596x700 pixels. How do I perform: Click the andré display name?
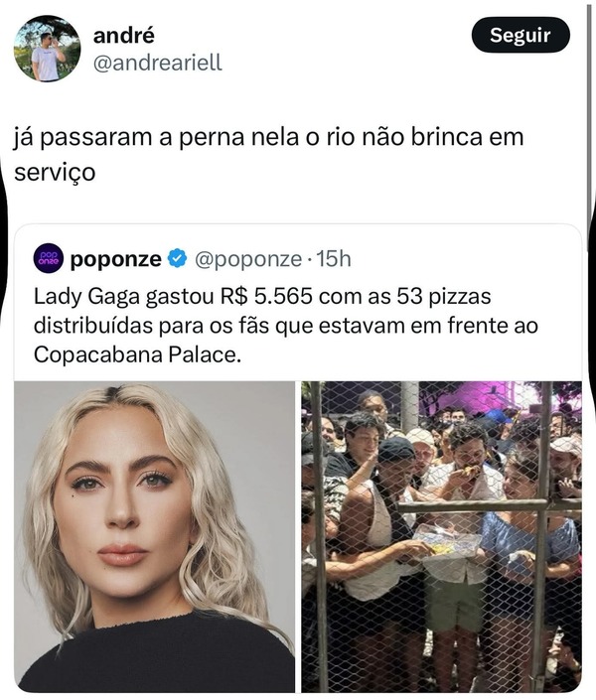click(124, 35)
